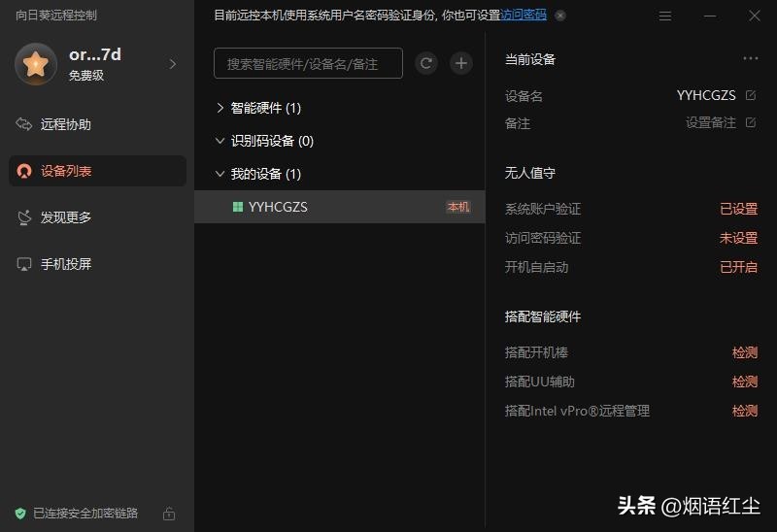Open the or...7d account avatar
777x532 pixels.
[36, 64]
